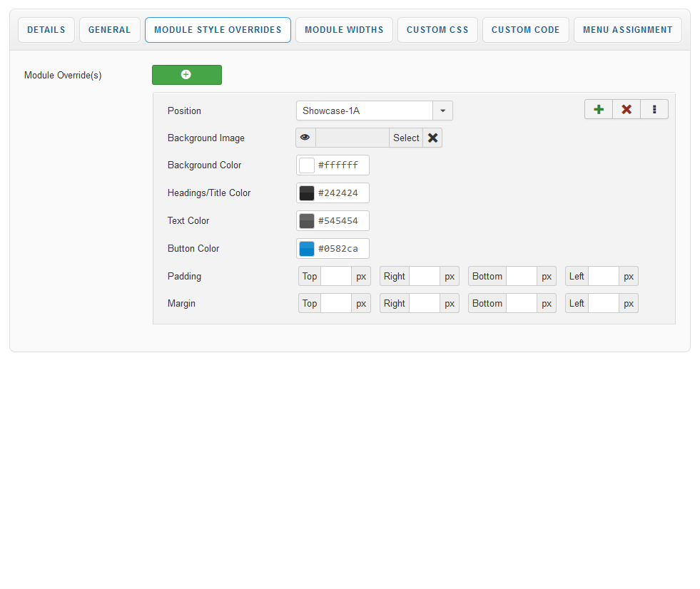Pick the blue Button Color swatch
The image size is (700, 589).
[307, 249]
